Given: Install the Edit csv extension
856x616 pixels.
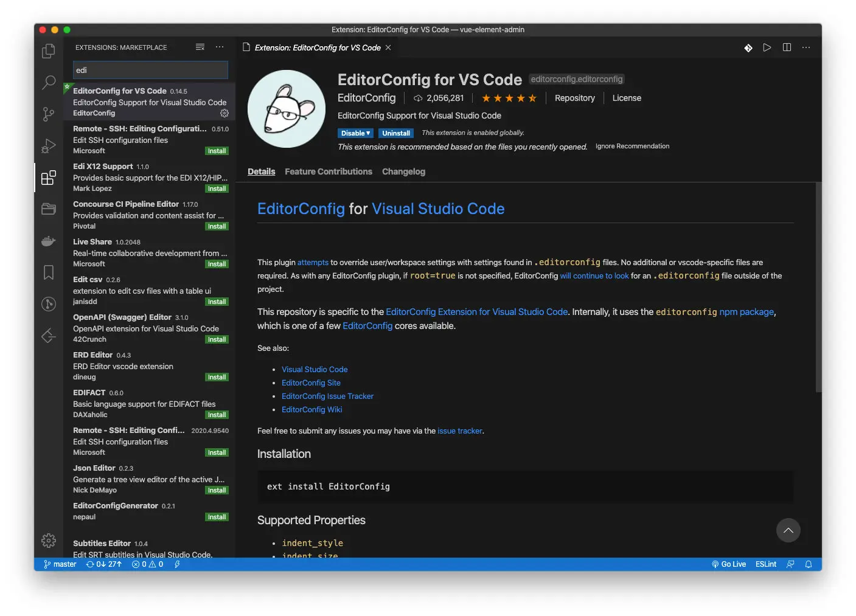Looking at the screenshot, I should coord(217,302).
